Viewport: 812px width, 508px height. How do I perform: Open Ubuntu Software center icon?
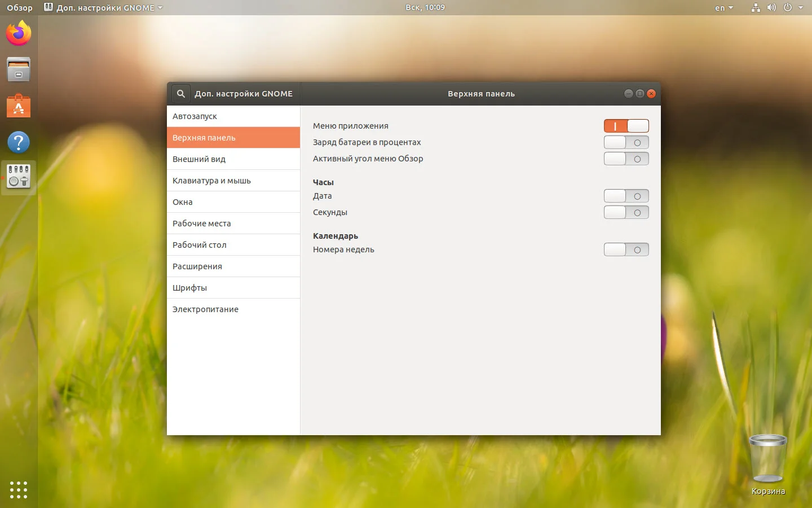[19, 106]
